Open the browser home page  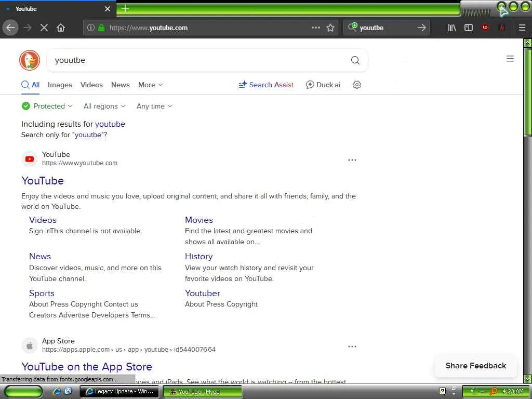61,28
